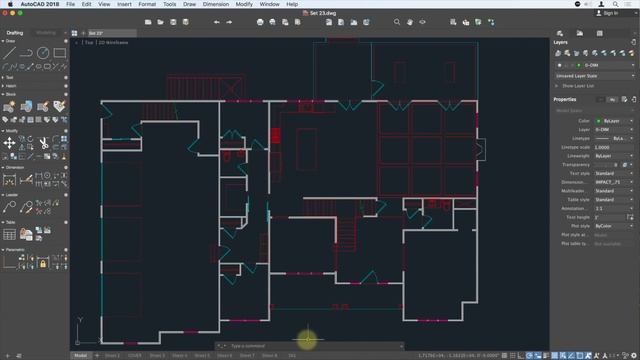640x360 pixels.
Task: Click the green layer color swatch
Action: pos(579,65)
